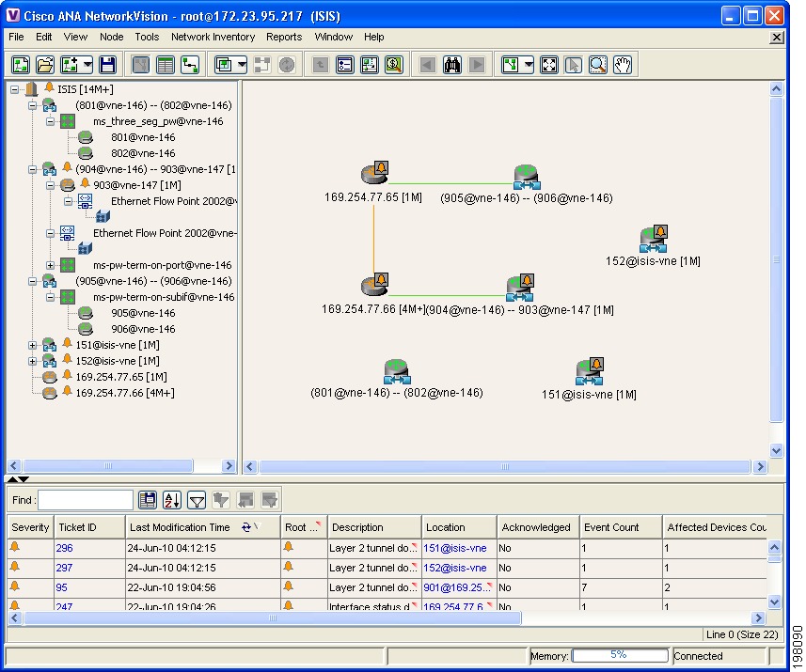Click the toolbar icon left of the dollar magnifier

[x=370, y=65]
